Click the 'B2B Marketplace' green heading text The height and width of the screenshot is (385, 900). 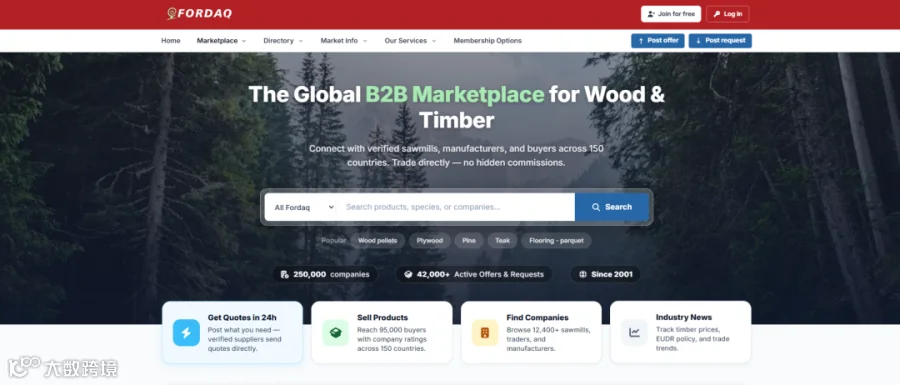[455, 94]
